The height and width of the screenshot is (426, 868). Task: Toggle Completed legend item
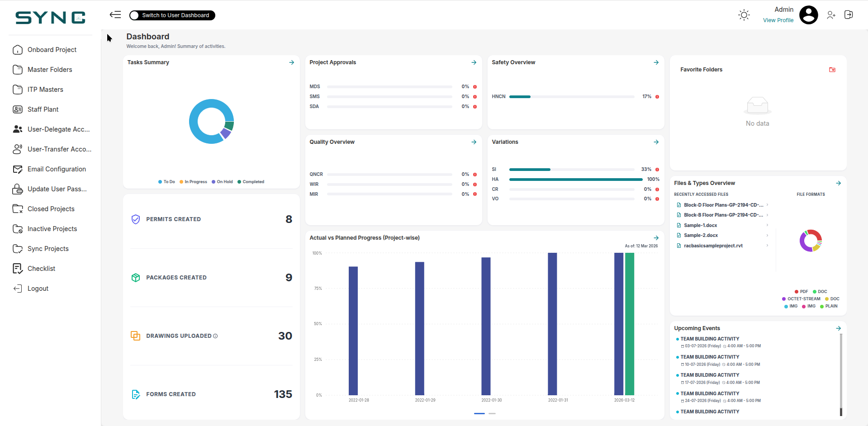coord(251,182)
